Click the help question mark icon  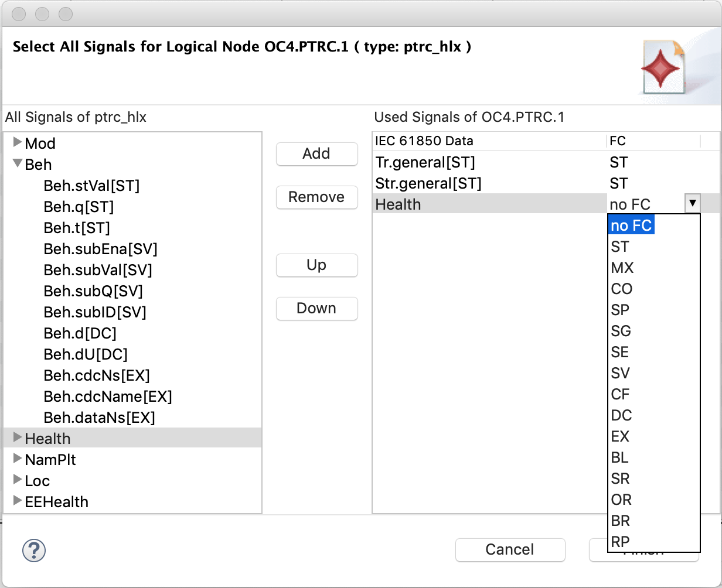34,550
